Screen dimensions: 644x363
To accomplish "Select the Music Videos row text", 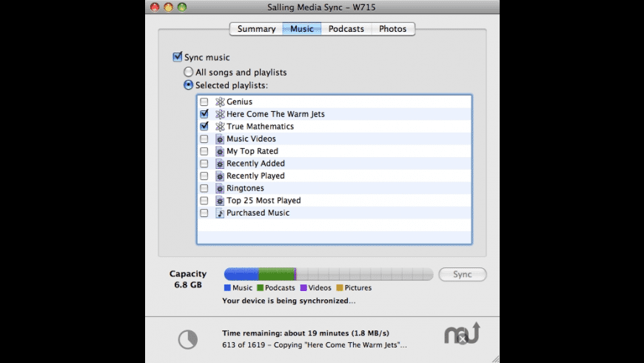I will coord(252,139).
